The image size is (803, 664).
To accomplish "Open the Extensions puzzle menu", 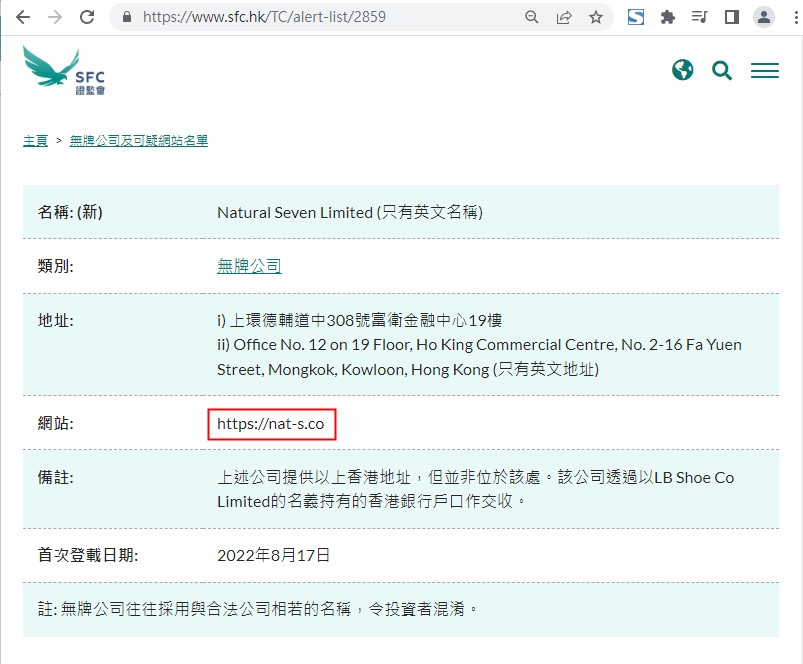I will (668, 17).
